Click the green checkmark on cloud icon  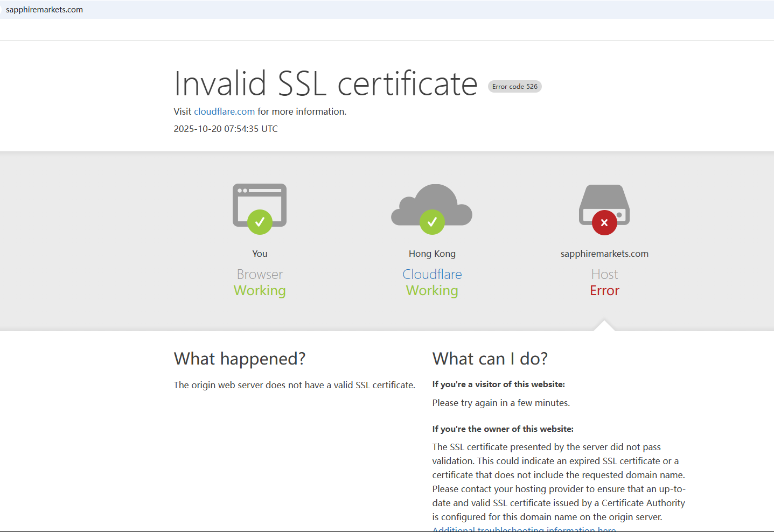click(x=432, y=222)
